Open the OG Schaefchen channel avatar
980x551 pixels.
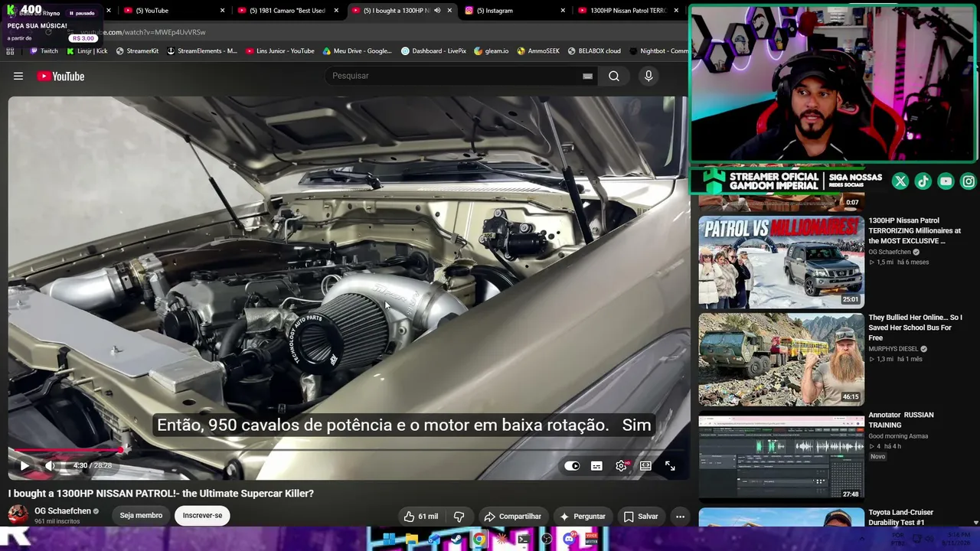pyautogui.click(x=18, y=515)
